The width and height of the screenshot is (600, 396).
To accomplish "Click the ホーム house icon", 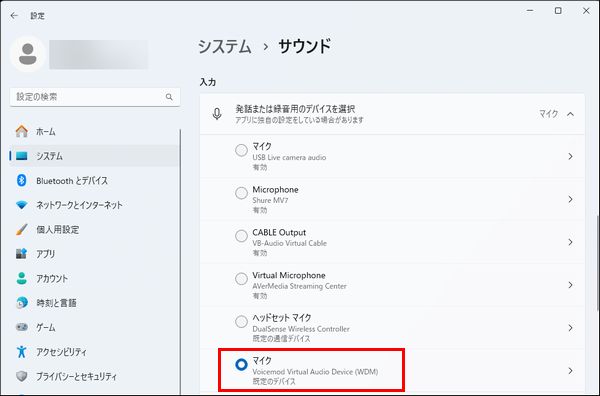I will [x=22, y=131].
